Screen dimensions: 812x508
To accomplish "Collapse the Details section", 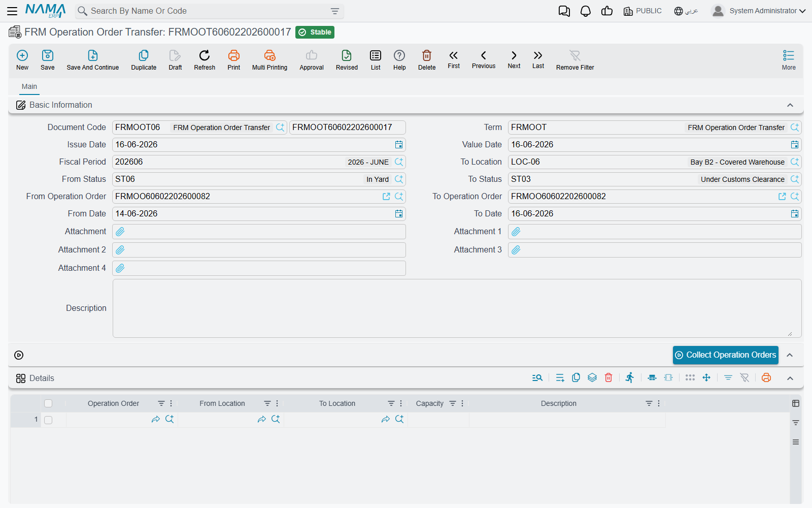I will [x=790, y=378].
